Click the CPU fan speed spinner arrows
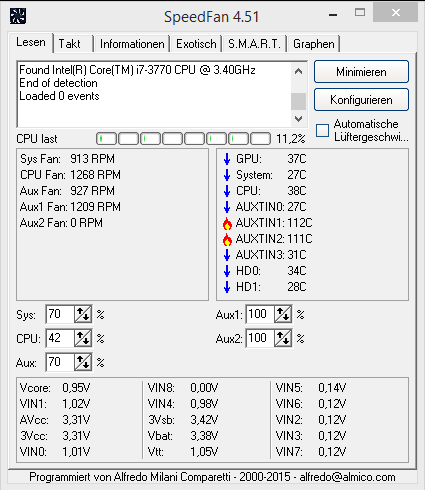 (83, 338)
